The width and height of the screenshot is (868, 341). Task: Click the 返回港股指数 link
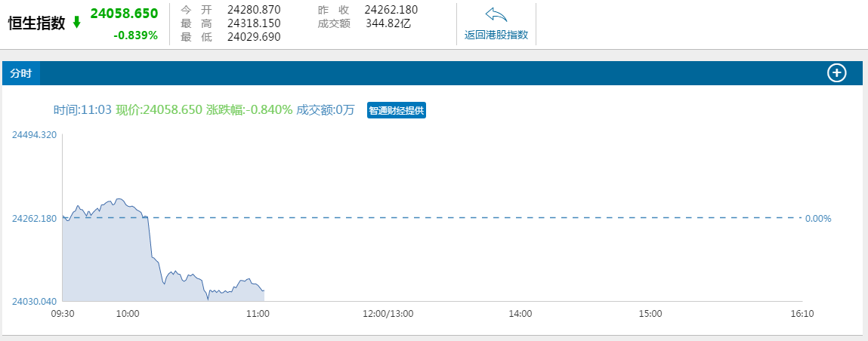tap(496, 35)
